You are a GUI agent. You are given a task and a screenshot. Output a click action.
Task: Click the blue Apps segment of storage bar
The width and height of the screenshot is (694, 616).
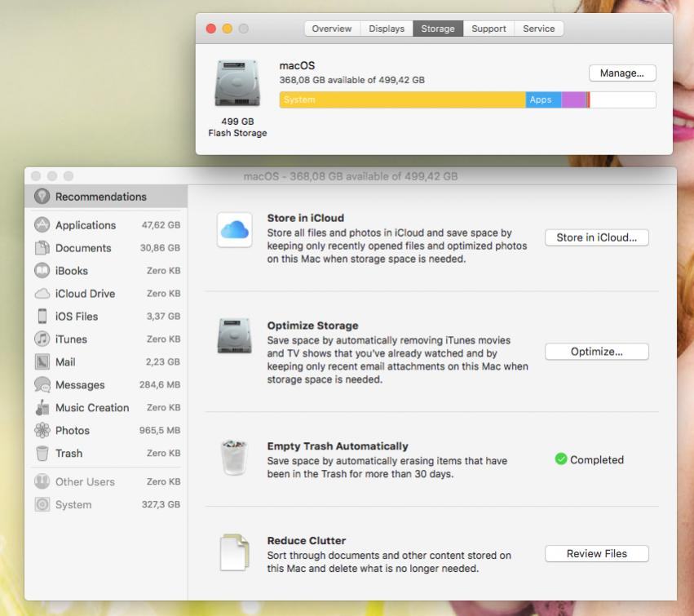coord(543,100)
